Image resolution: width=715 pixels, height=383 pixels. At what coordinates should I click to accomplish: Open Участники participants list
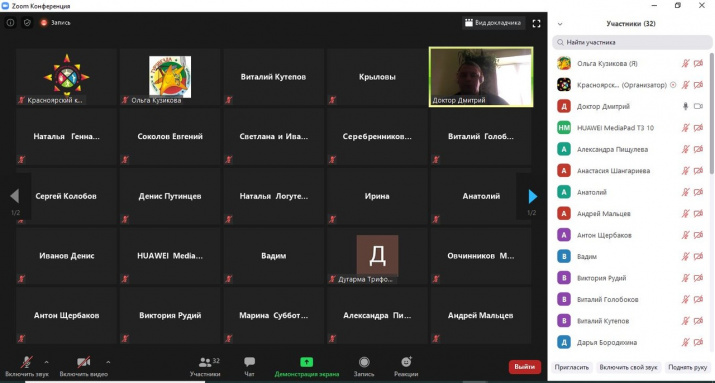point(205,367)
